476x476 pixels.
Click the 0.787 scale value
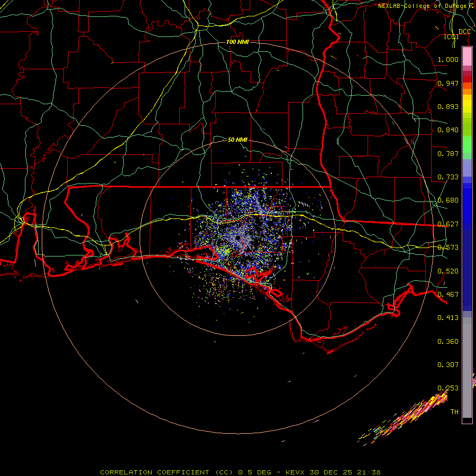pyautogui.click(x=448, y=153)
